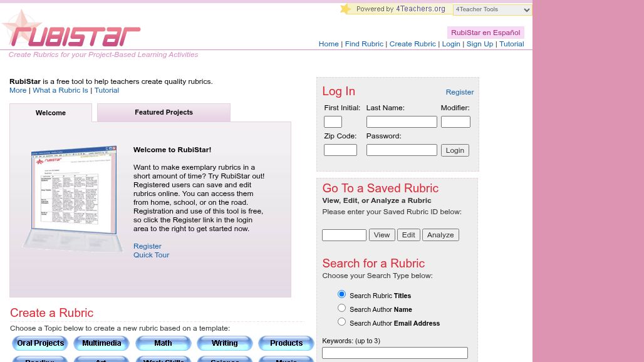644x362 pixels.
Task: Open the Oral Projects rubric topic
Action: 41,343
